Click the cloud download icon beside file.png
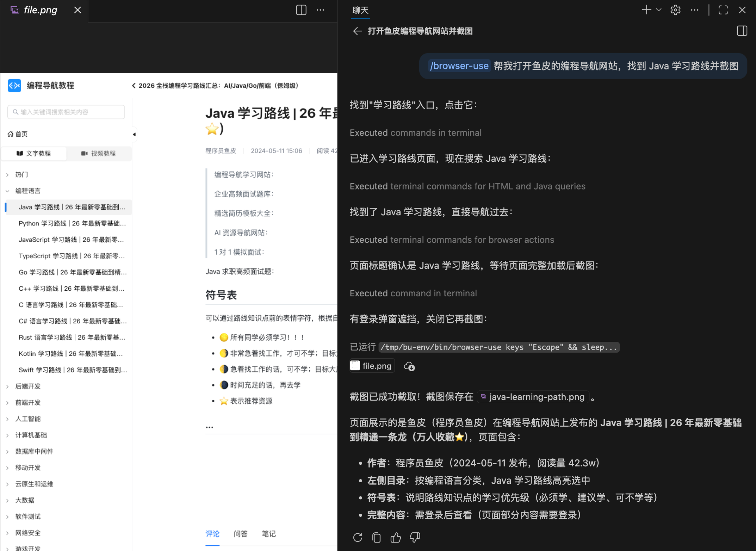 point(409,366)
